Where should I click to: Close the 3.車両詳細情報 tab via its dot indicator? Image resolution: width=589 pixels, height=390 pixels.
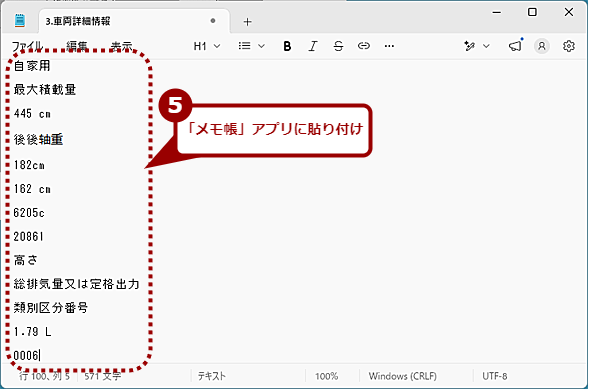click(x=213, y=21)
